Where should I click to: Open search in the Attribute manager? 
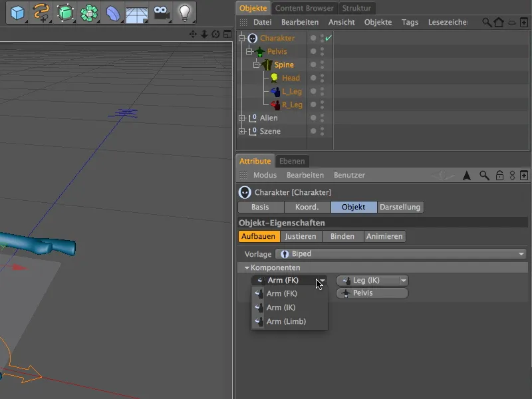tap(484, 176)
